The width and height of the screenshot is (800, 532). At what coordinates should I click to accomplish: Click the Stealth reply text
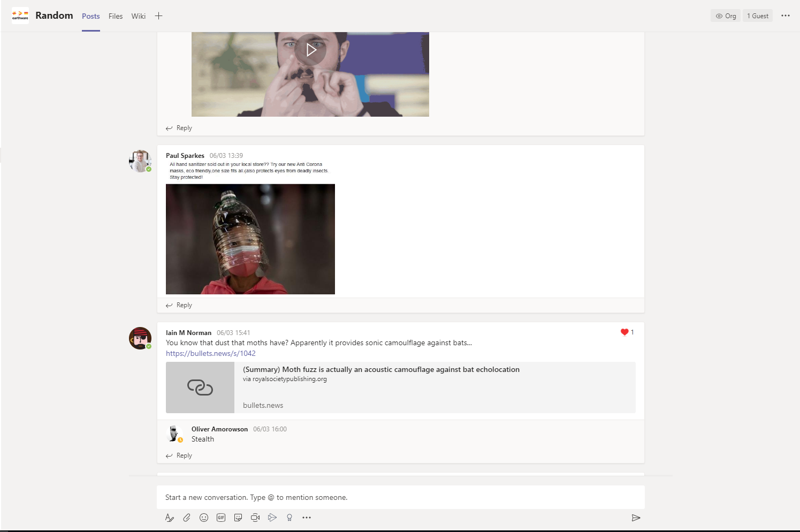tap(203, 439)
